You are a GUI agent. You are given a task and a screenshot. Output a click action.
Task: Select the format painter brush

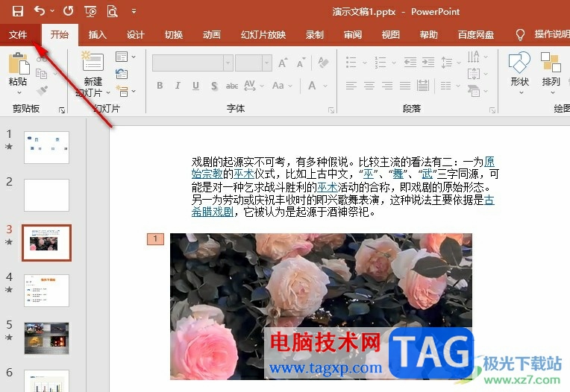tap(43, 89)
